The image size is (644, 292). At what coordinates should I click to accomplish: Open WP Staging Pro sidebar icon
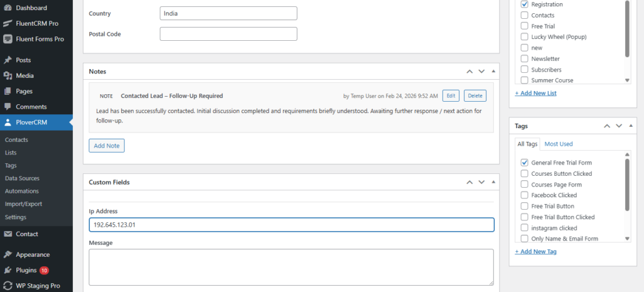[x=8, y=286]
